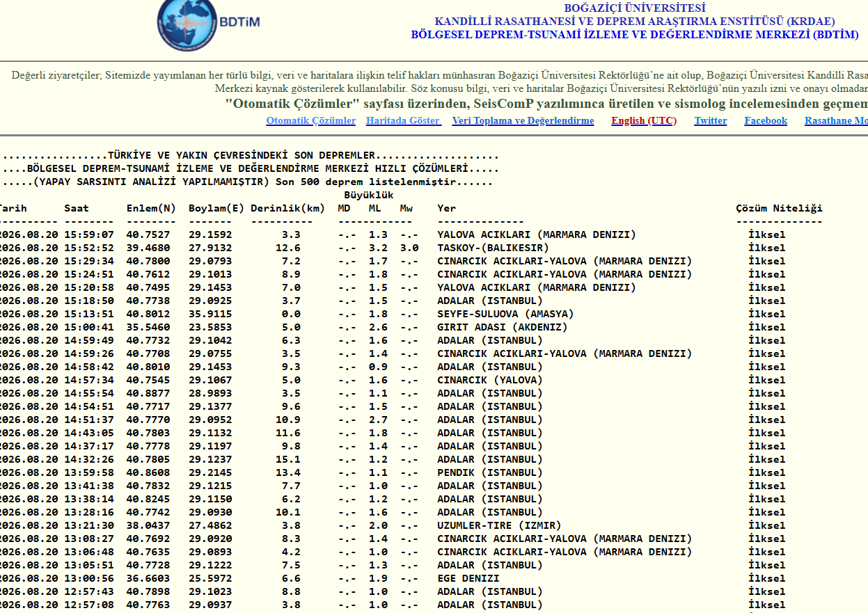Open the Twitter link
The image size is (868, 613).
click(x=711, y=121)
